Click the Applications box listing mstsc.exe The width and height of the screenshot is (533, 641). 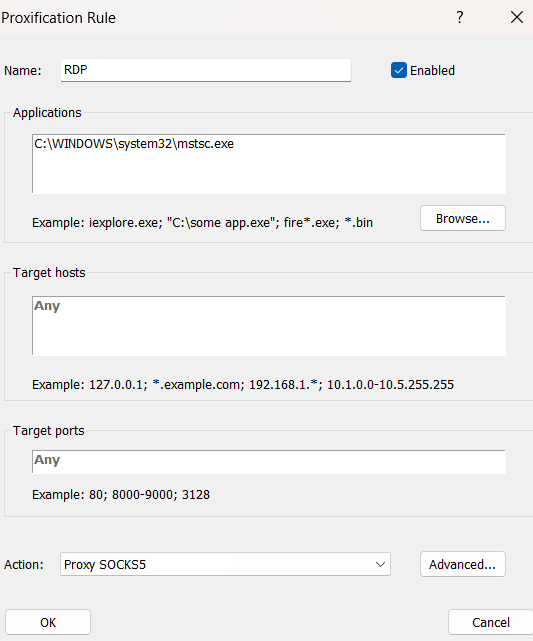[269, 164]
